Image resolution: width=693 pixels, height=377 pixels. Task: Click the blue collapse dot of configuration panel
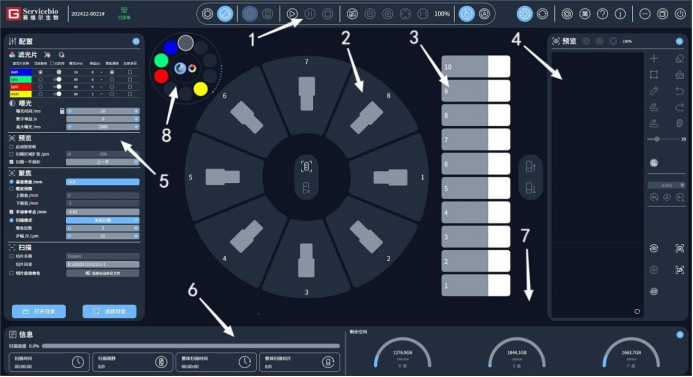[x=136, y=42]
